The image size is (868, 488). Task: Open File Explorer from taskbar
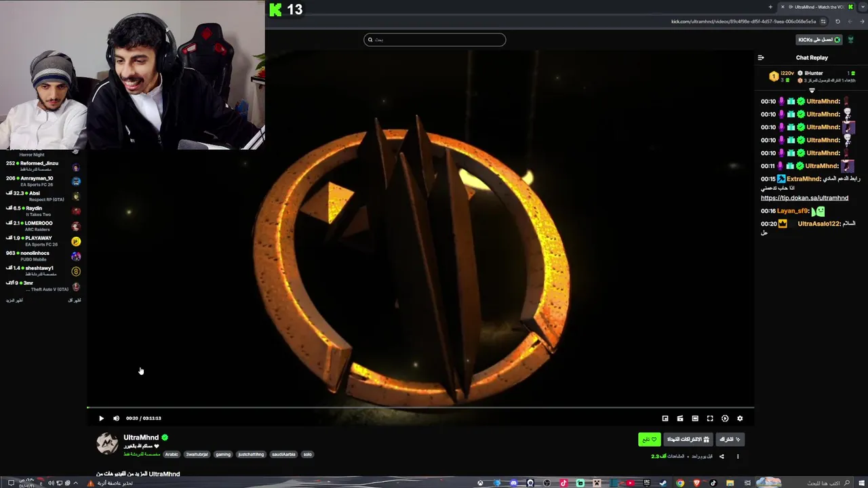[730, 483]
